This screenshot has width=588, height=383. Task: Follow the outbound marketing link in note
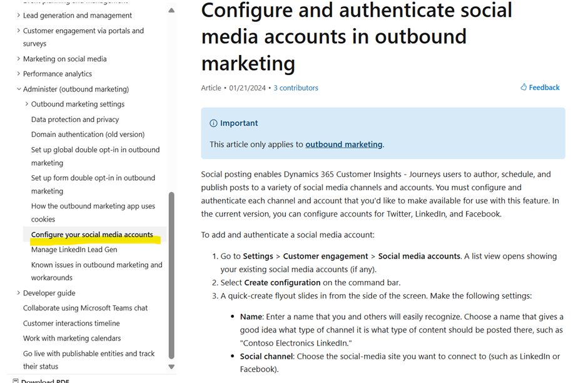[x=344, y=145]
